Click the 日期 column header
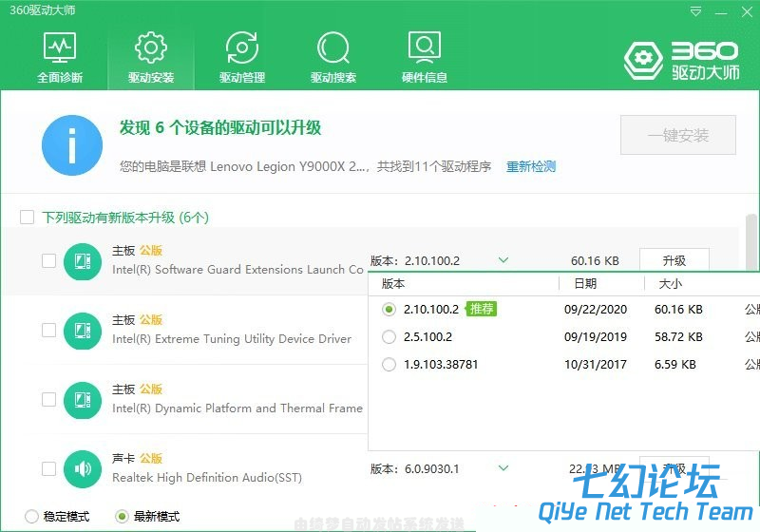 click(x=585, y=284)
